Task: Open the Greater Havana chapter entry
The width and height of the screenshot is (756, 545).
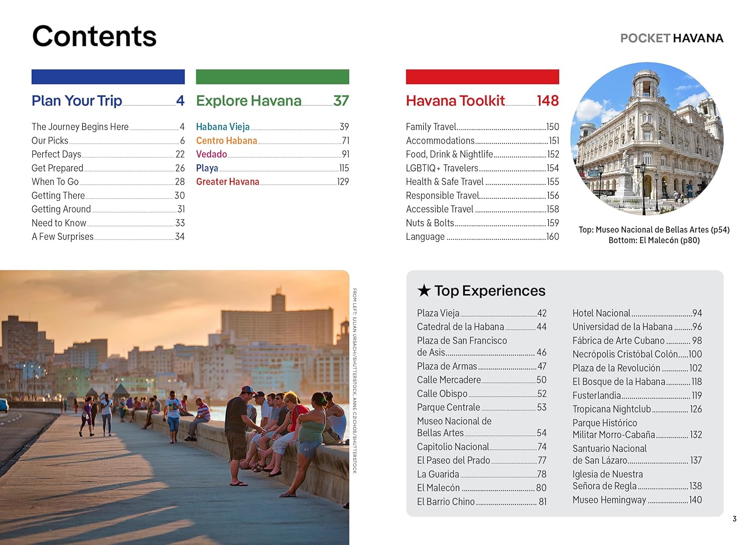Action: [x=228, y=182]
